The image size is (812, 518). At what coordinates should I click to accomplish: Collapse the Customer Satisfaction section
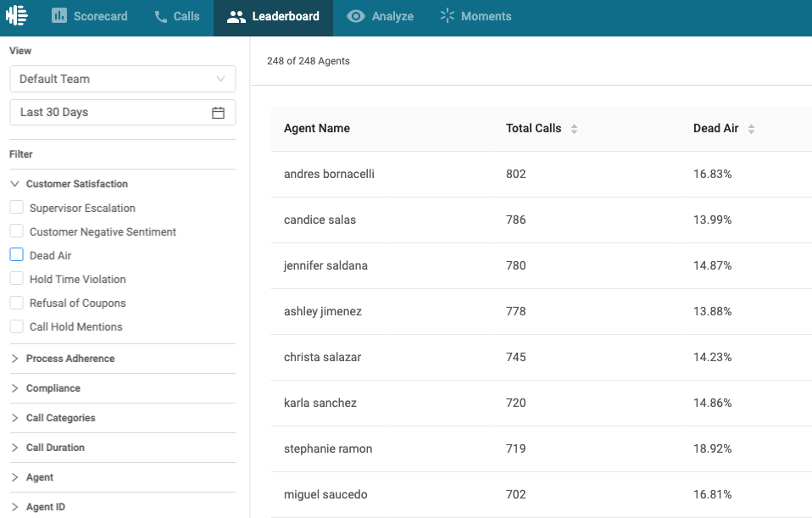123,184
